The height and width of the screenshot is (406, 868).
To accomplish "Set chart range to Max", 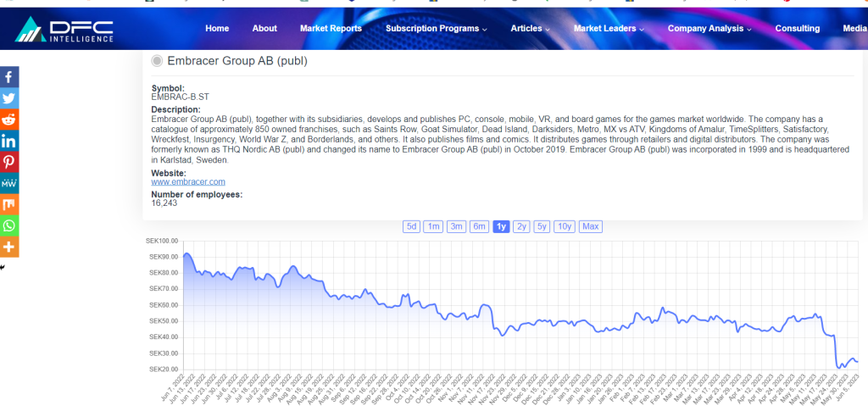I will coord(591,226).
